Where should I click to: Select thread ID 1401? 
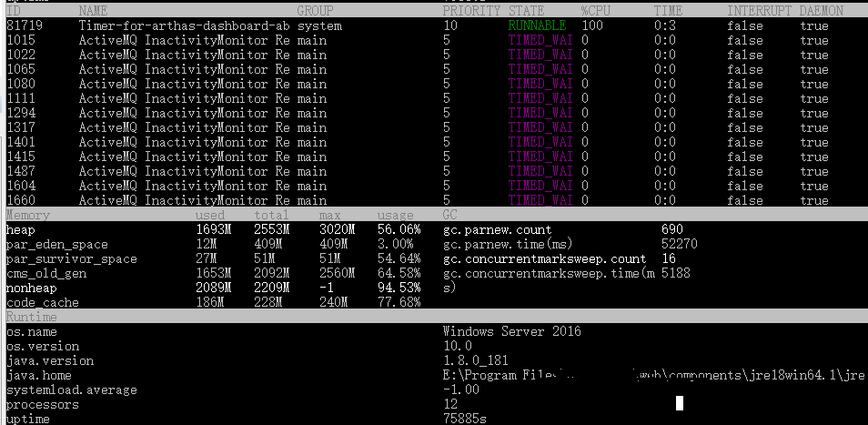click(21, 142)
